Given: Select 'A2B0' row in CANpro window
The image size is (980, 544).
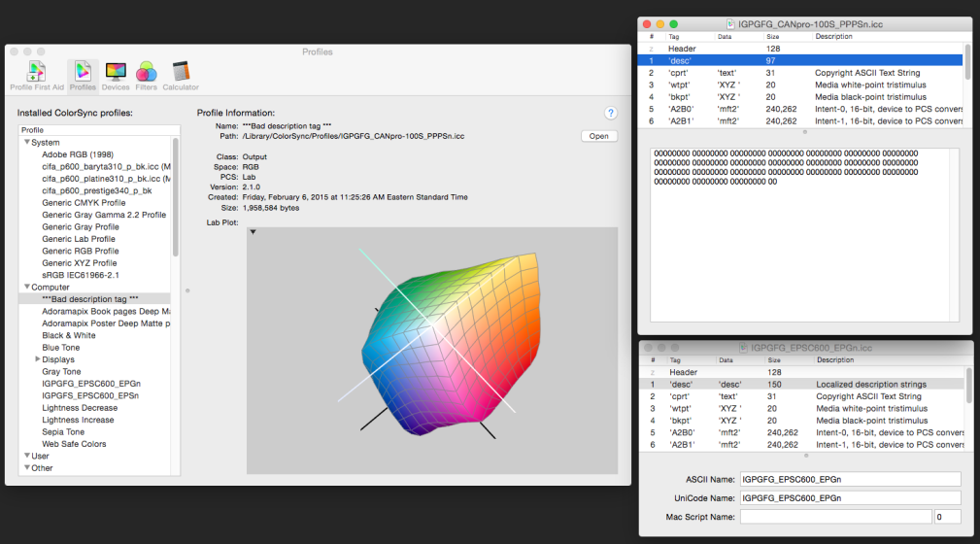Looking at the screenshot, I should coord(800,109).
